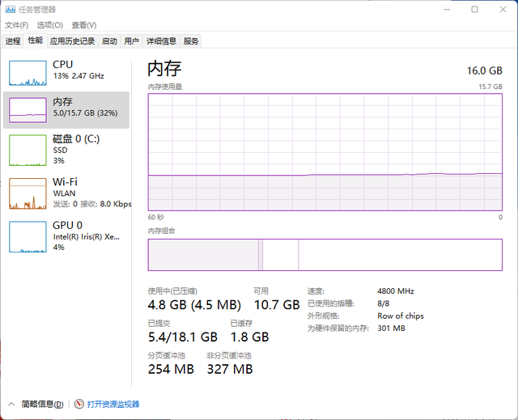Switch to the 详细信息 tab
This screenshot has width=518, height=420.
(x=161, y=41)
